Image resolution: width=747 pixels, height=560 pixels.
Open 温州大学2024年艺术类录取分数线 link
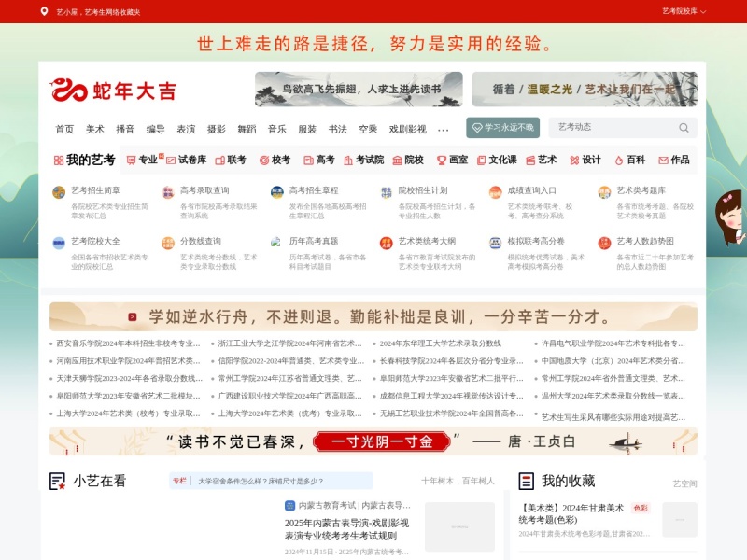613,396
